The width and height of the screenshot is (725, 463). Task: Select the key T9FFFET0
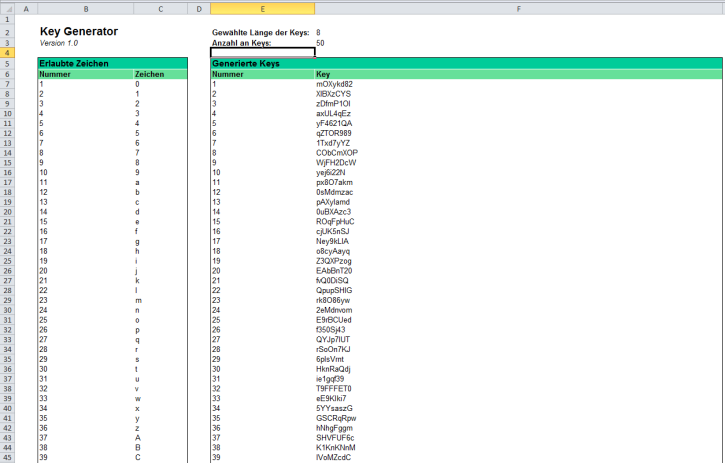click(x=333, y=389)
